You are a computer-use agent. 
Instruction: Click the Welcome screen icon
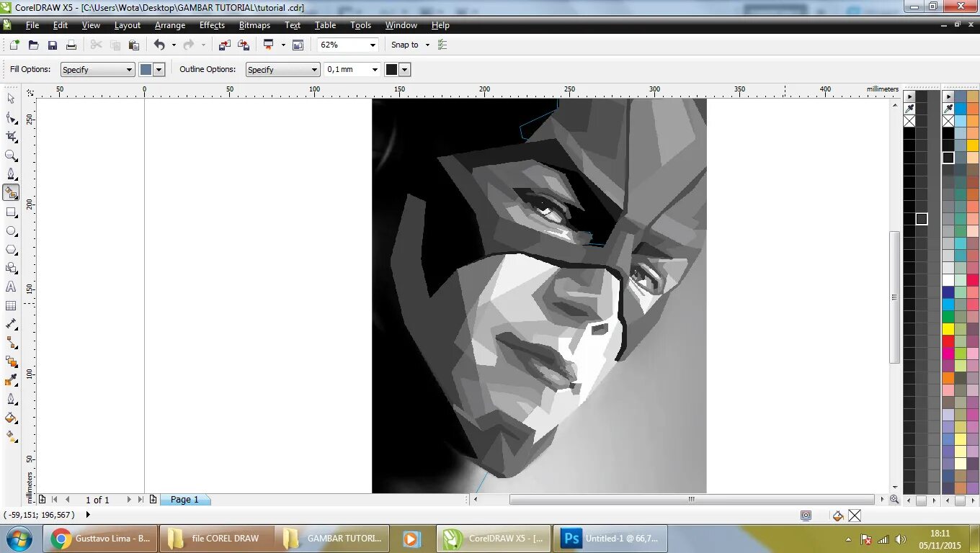[298, 45]
